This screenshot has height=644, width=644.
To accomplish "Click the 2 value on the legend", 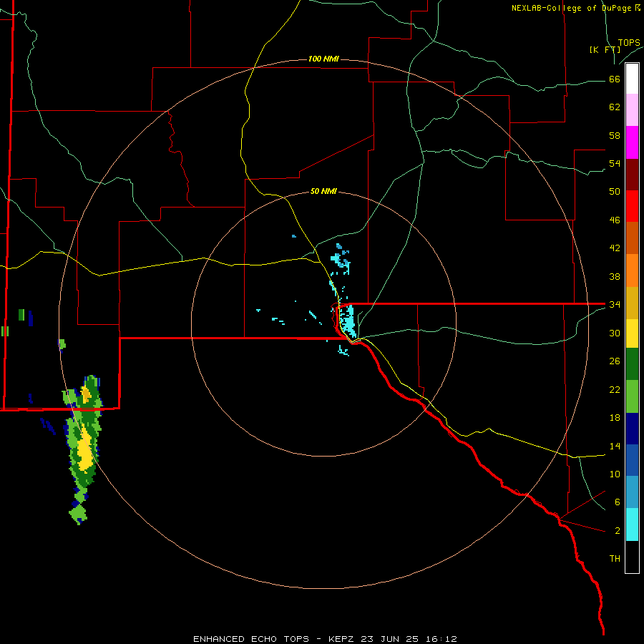I will pyautogui.click(x=618, y=531).
